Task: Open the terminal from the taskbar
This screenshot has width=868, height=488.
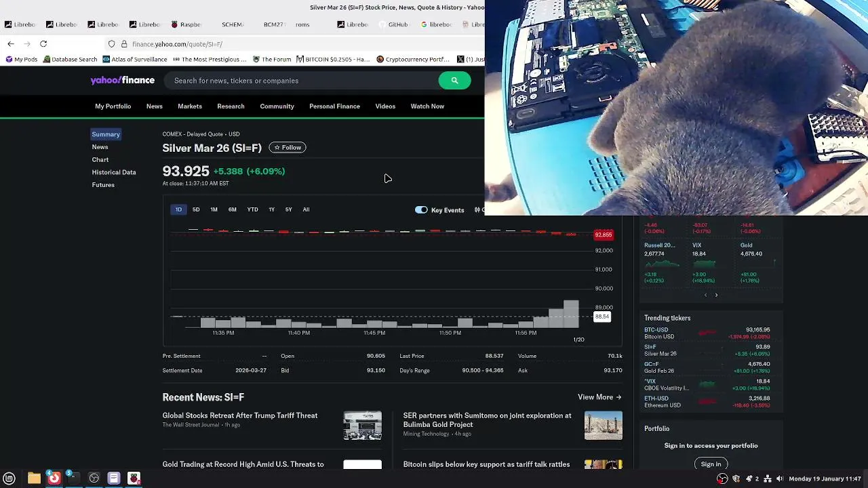Action: point(73,479)
